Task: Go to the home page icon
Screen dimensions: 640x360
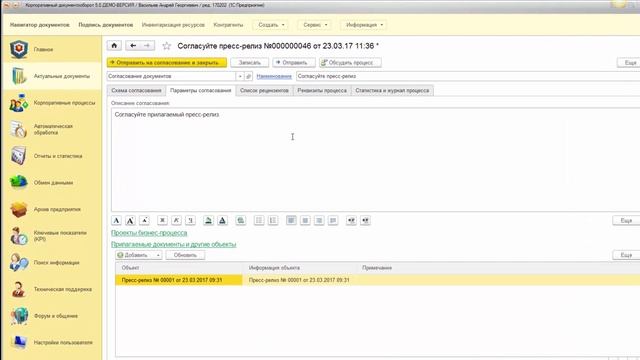Action: point(114,46)
